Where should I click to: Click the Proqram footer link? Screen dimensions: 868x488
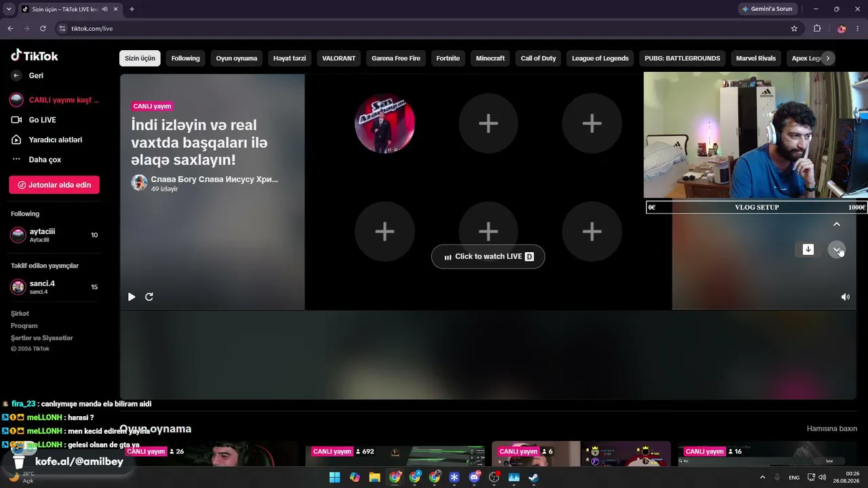click(24, 326)
